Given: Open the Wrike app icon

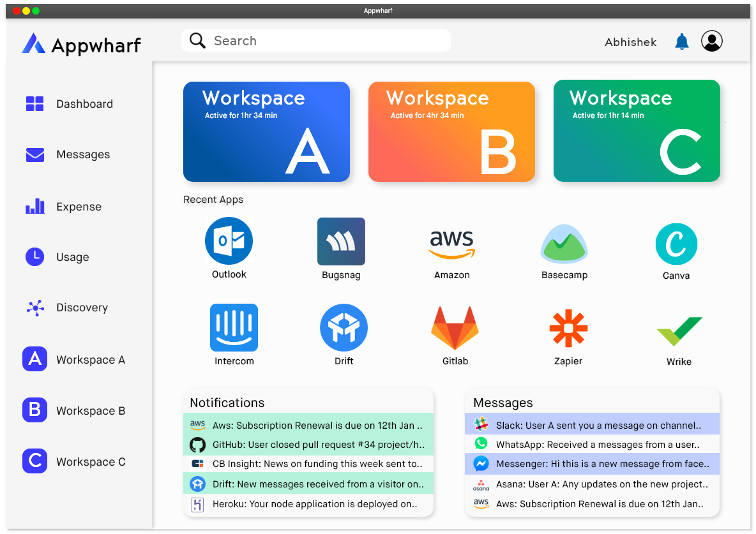Looking at the screenshot, I should click(x=679, y=331).
